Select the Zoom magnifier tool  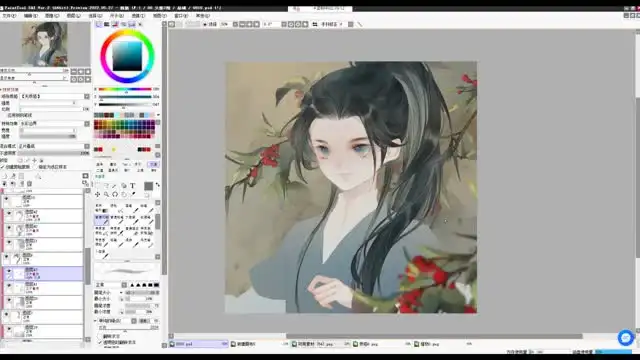(x=106, y=194)
